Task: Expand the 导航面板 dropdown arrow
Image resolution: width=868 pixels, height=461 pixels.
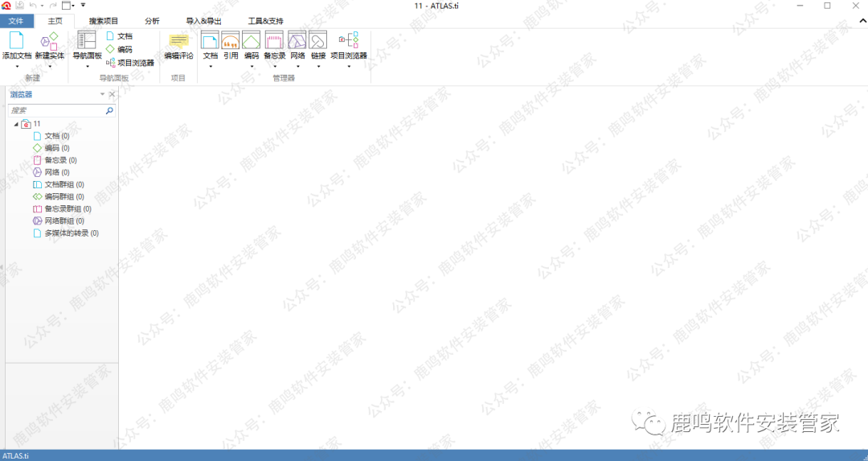Action: 87,67
